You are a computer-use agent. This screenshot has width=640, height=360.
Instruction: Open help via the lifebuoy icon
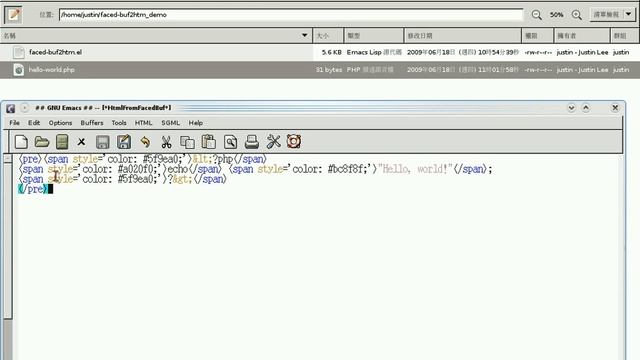click(294, 142)
